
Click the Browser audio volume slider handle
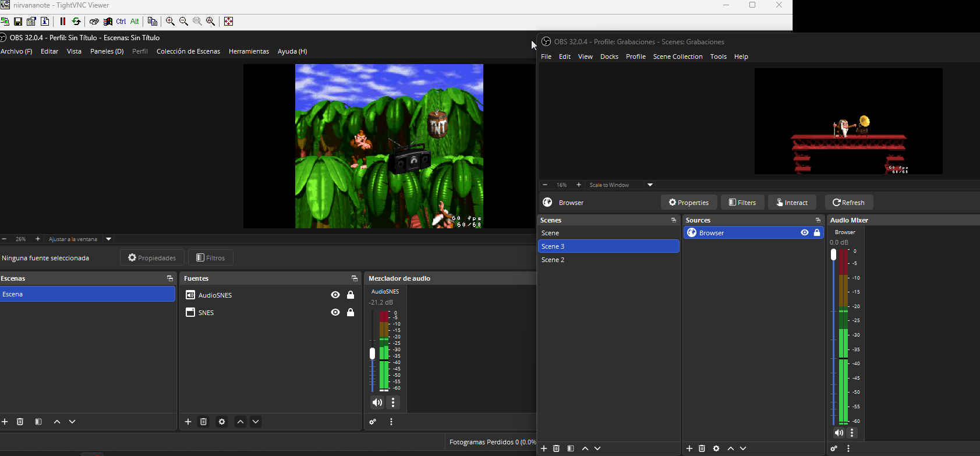coord(833,255)
